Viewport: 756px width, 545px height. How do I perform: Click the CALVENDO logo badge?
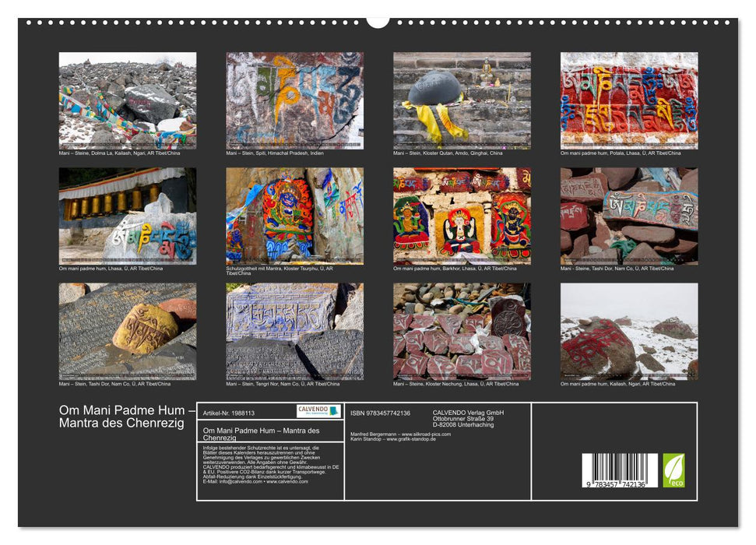tap(318, 411)
